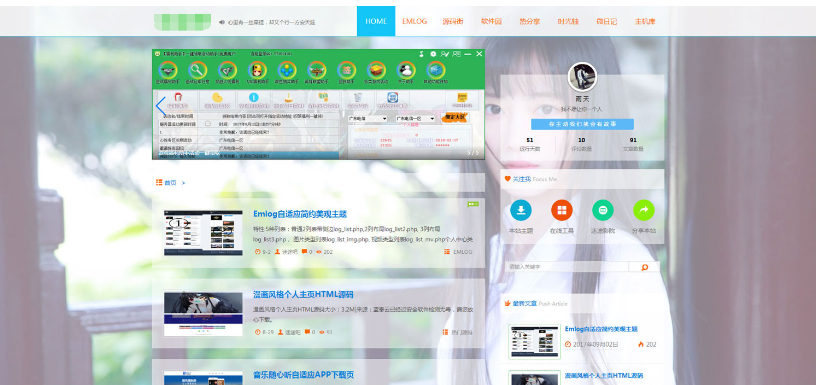816x385 pixels.
Task: Open the 主机库 navigation tab
Action: (x=645, y=21)
